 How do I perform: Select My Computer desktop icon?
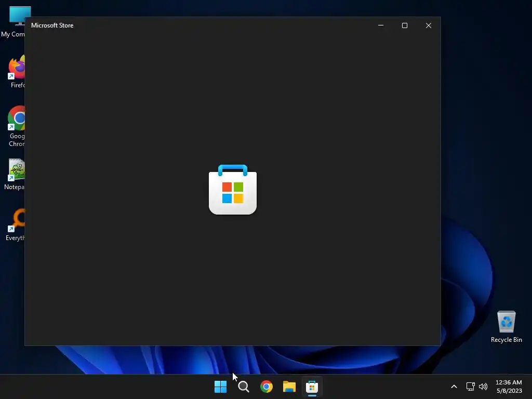point(13,21)
